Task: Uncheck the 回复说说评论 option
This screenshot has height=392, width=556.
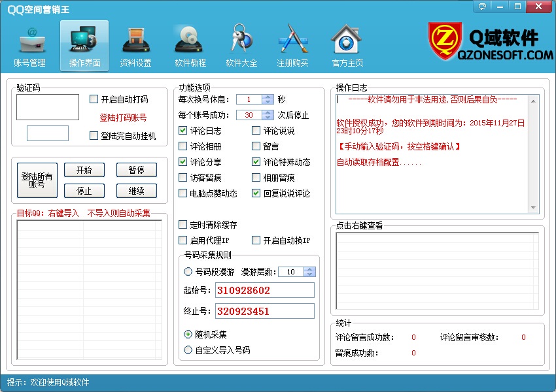Action: click(x=256, y=193)
